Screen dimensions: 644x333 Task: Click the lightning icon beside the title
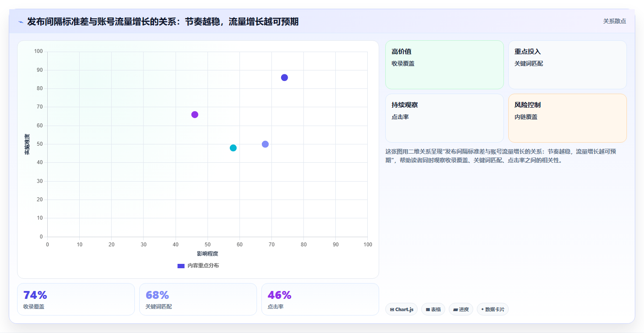[21, 22]
